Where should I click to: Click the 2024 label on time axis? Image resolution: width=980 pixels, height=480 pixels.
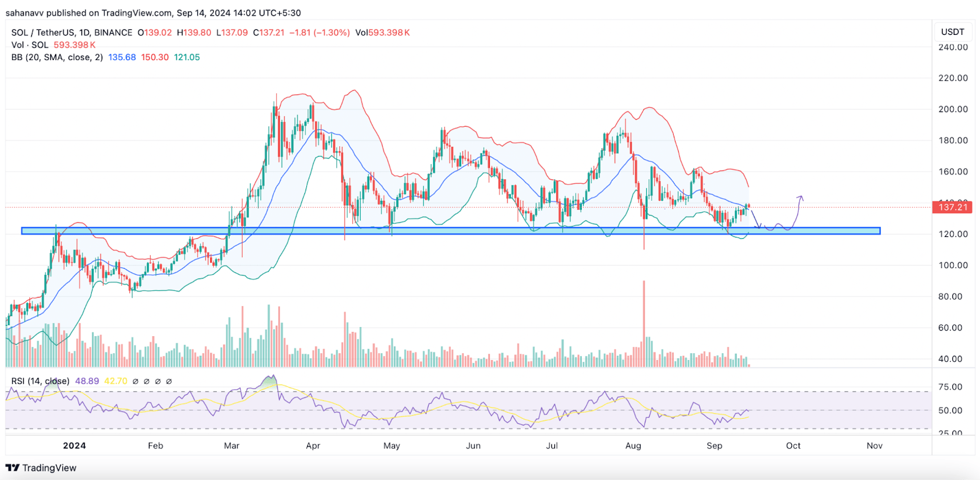click(74, 446)
